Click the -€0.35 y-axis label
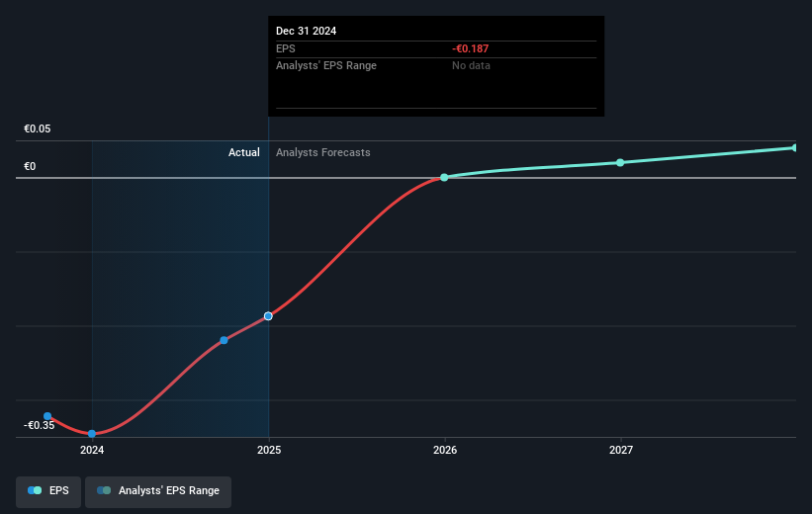The height and width of the screenshot is (514, 812). (39, 425)
